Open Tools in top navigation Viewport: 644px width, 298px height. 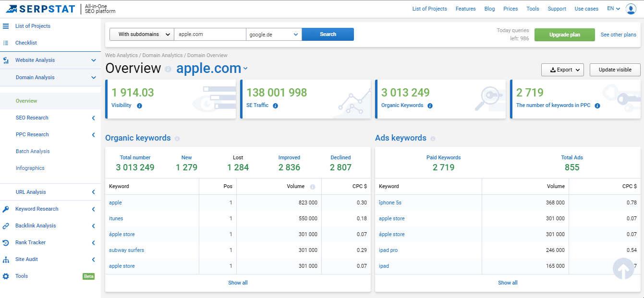coord(533,9)
